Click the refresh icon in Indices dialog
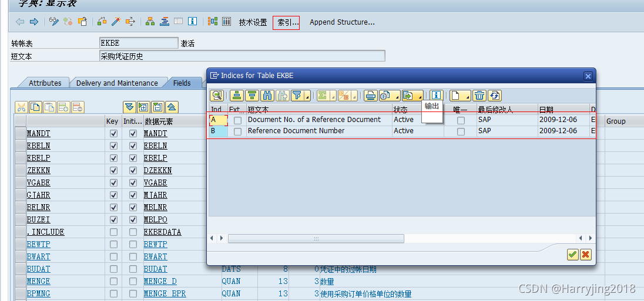The height and width of the screenshot is (301, 644). (x=495, y=96)
